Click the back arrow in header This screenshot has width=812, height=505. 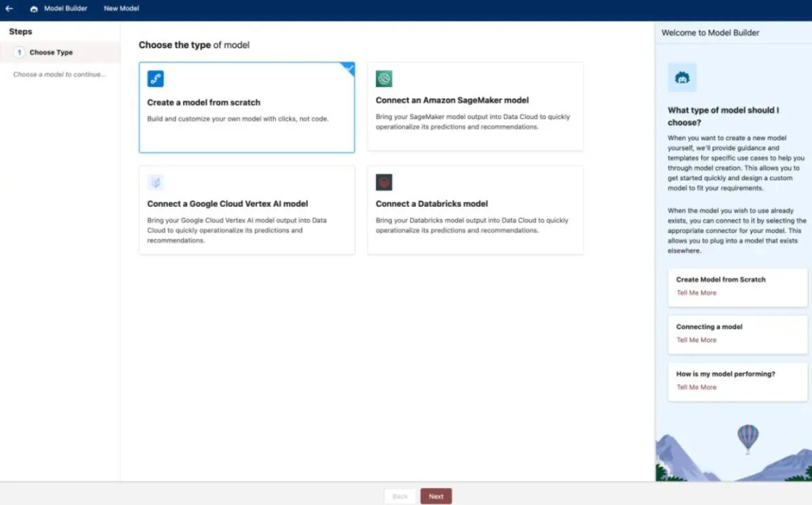tap(10, 9)
